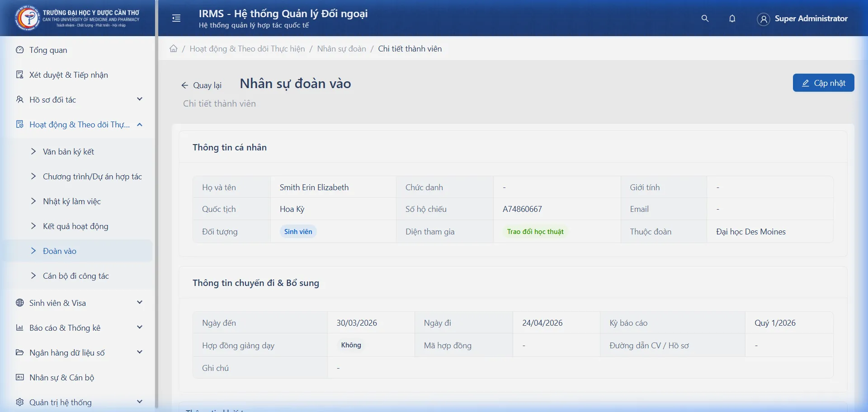Click the Ngân hàng dữ liệu số folder icon

click(x=19, y=352)
